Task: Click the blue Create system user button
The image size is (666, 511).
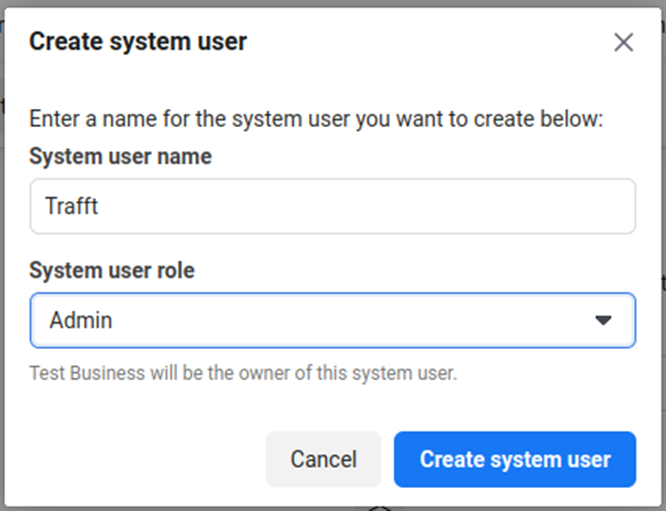Action: click(x=514, y=459)
